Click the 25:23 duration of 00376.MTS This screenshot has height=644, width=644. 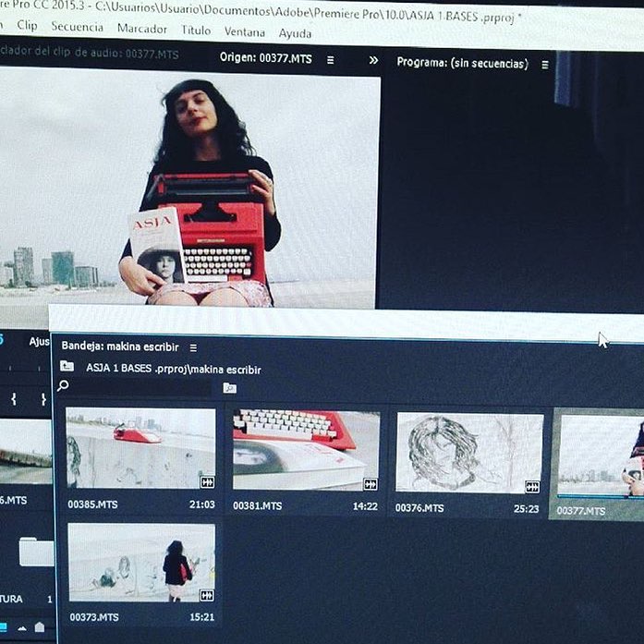pyautogui.click(x=526, y=509)
